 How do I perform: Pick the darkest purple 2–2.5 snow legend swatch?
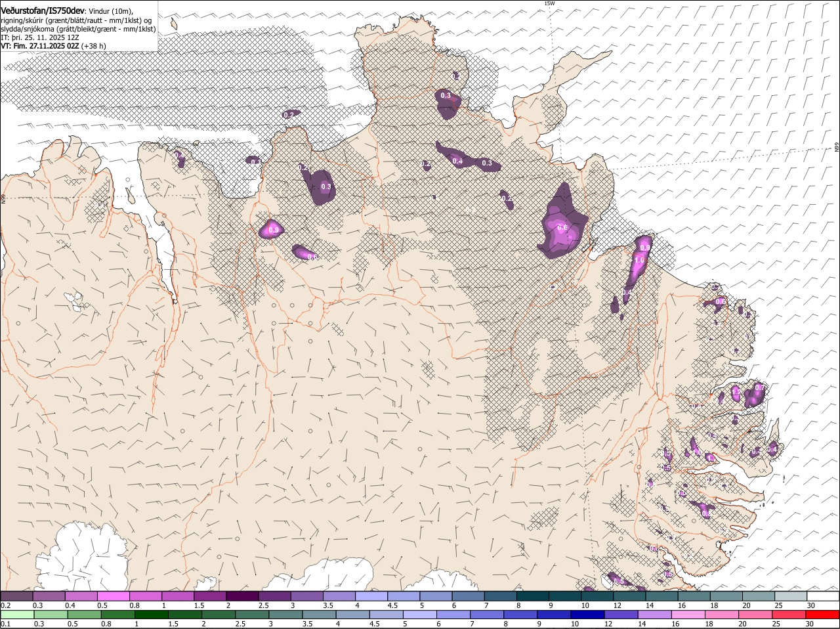point(242,596)
